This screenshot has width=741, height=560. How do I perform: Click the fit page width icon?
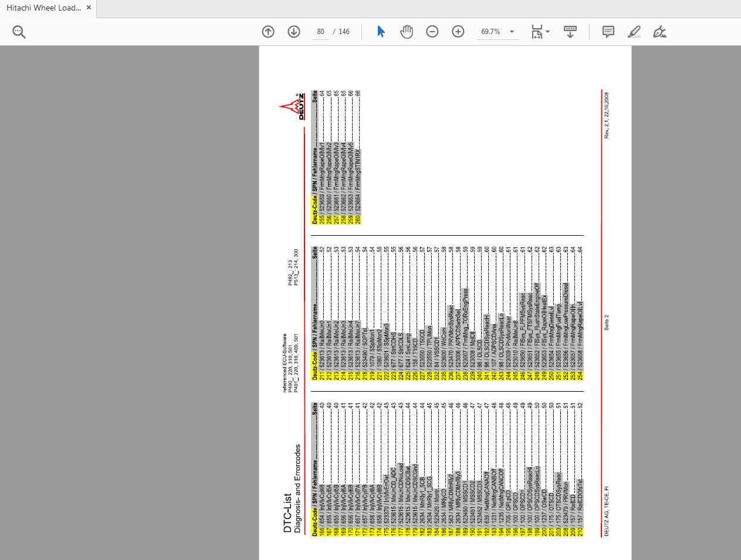pos(537,32)
